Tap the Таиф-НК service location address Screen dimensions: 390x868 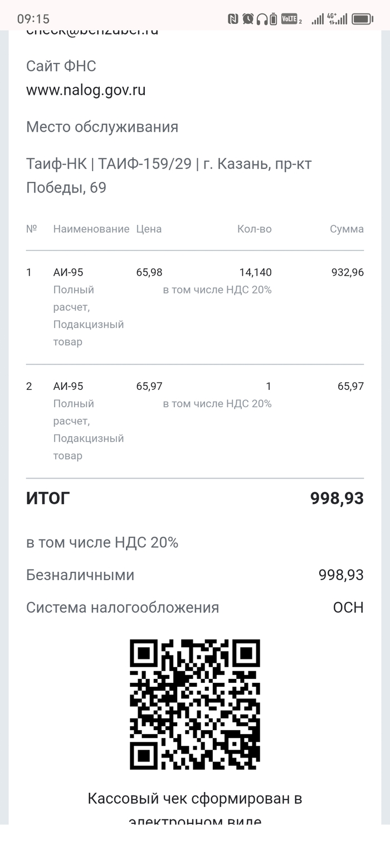pyautogui.click(x=169, y=176)
